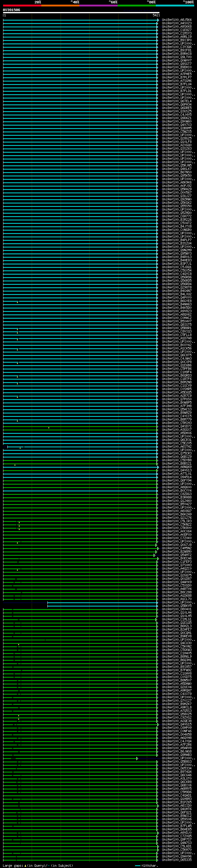Click the cyan 100char scale bar legend

click(138, 865)
